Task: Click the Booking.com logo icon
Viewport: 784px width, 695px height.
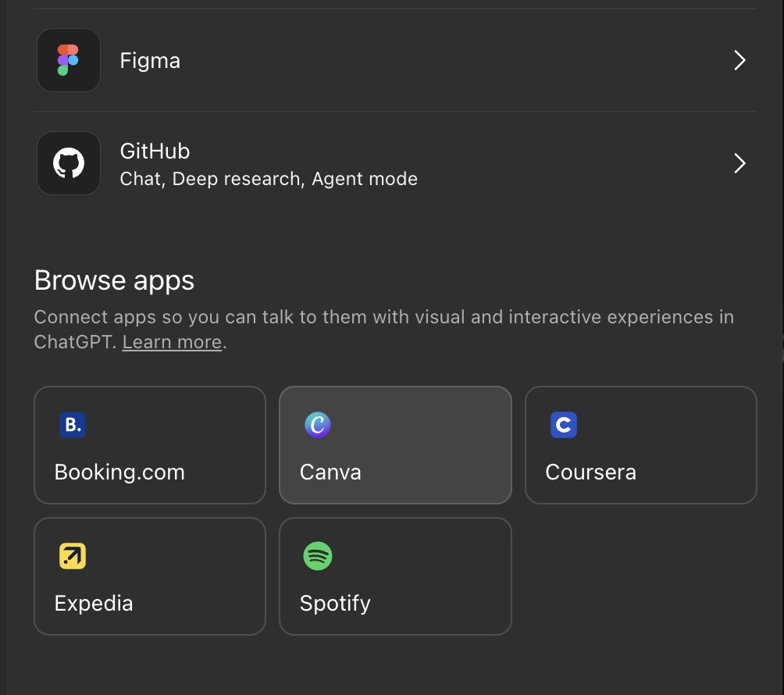Action: [71, 424]
